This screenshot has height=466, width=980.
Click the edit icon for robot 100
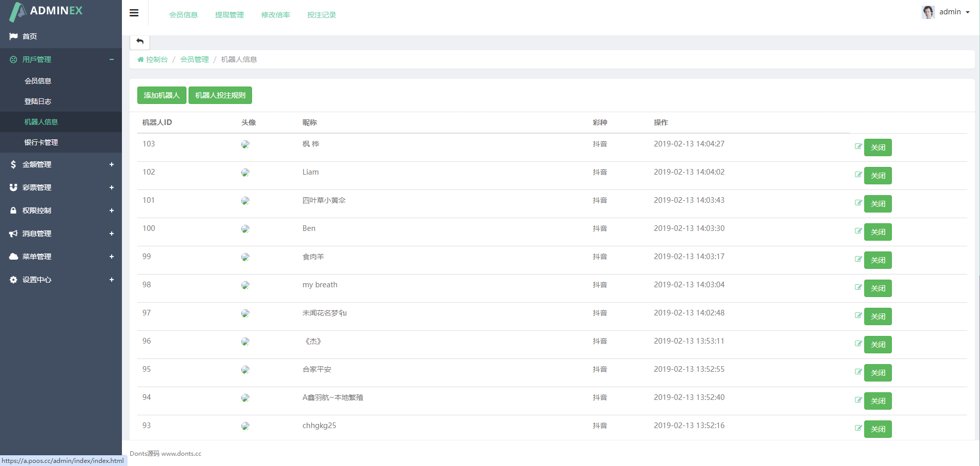(858, 231)
